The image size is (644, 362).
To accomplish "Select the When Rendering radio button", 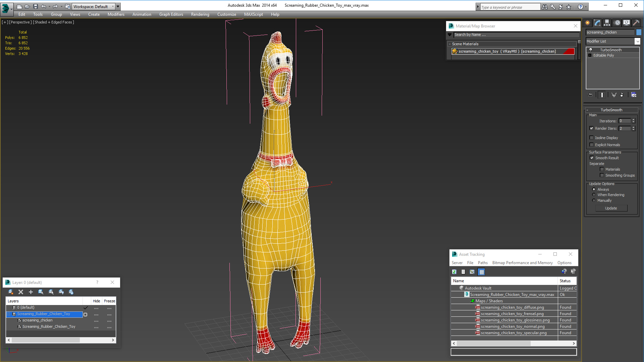I will (x=594, y=195).
